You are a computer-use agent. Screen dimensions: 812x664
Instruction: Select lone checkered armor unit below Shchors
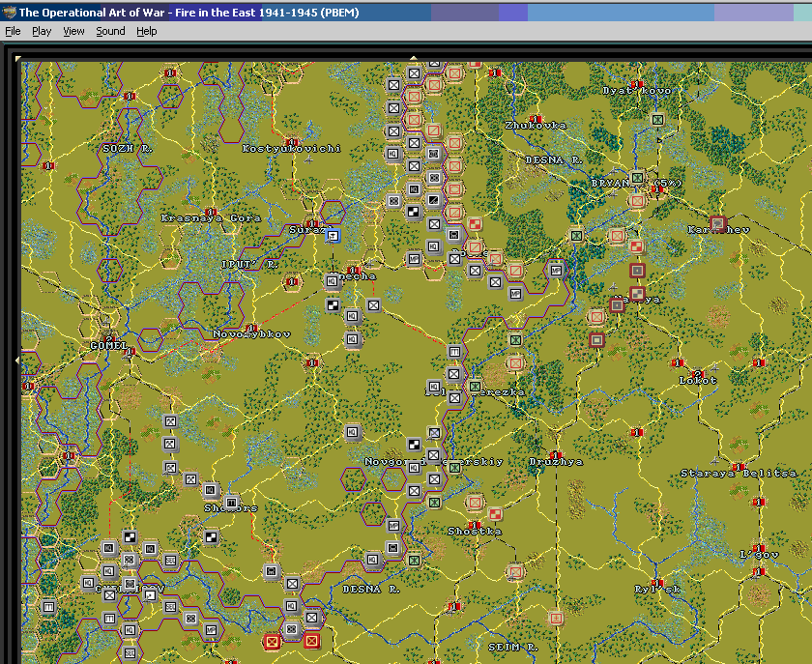tap(211, 537)
